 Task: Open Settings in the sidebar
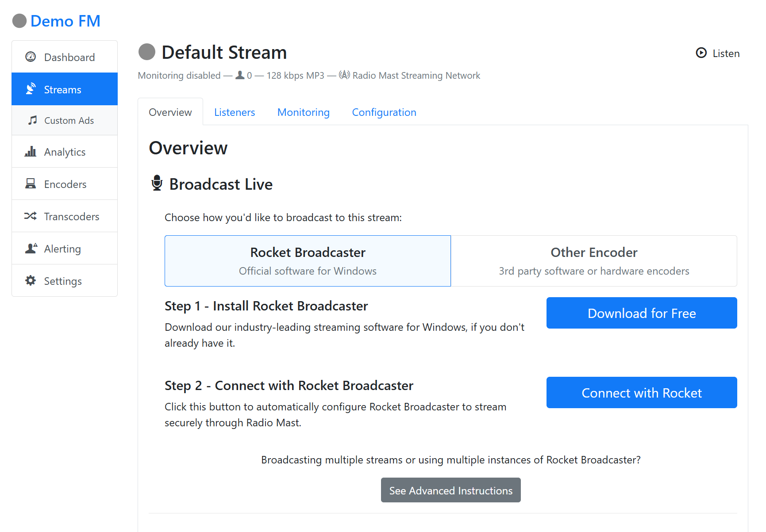click(x=65, y=281)
